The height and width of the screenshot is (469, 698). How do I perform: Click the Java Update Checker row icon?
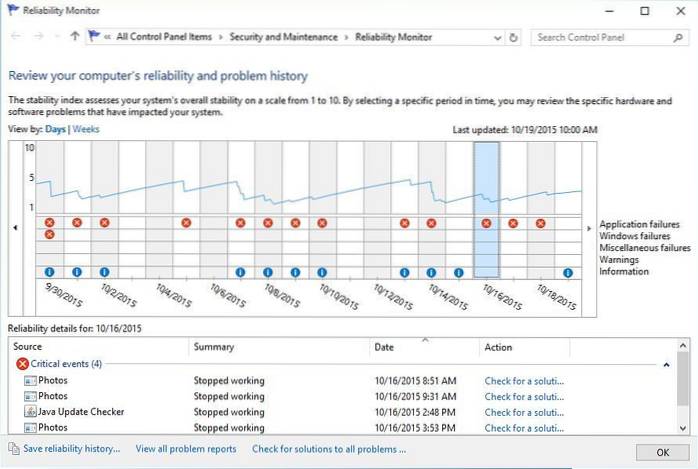click(x=29, y=412)
